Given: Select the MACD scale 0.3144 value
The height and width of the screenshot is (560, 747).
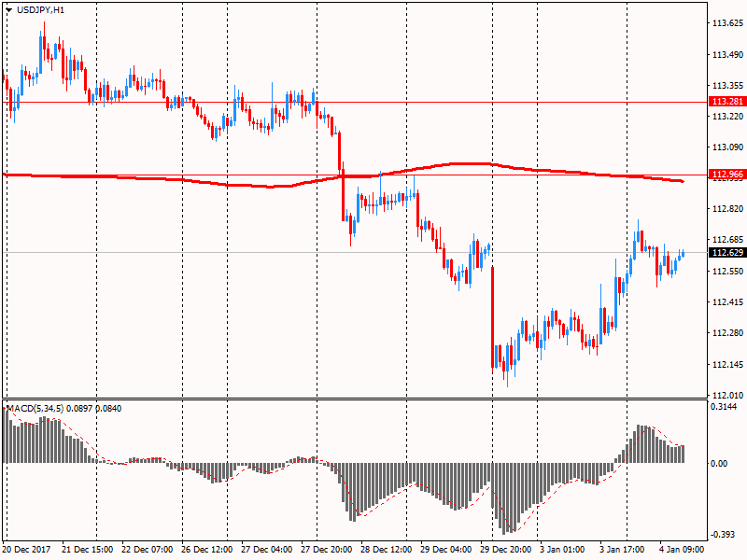Looking at the screenshot, I should (x=724, y=407).
